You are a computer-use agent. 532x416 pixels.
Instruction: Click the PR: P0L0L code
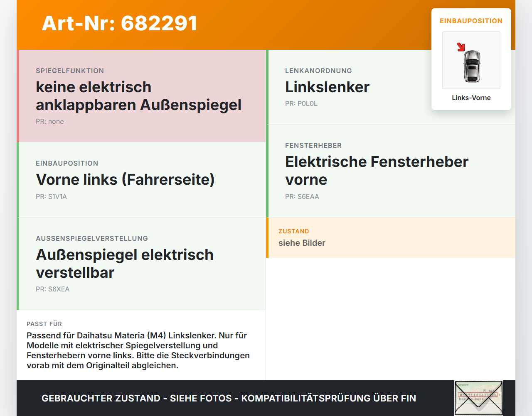pyautogui.click(x=301, y=104)
